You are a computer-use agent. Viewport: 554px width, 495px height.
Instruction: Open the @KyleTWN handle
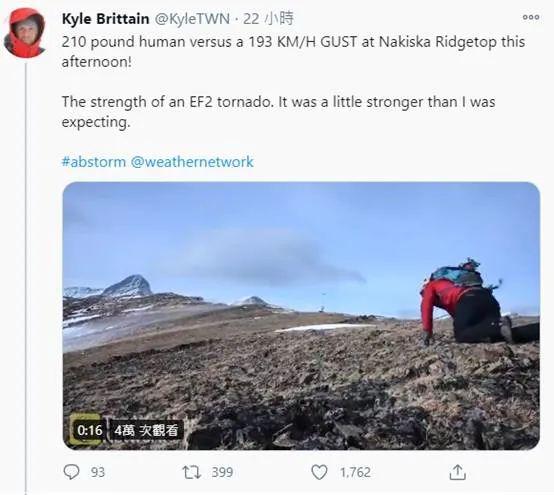pyautogui.click(x=193, y=19)
